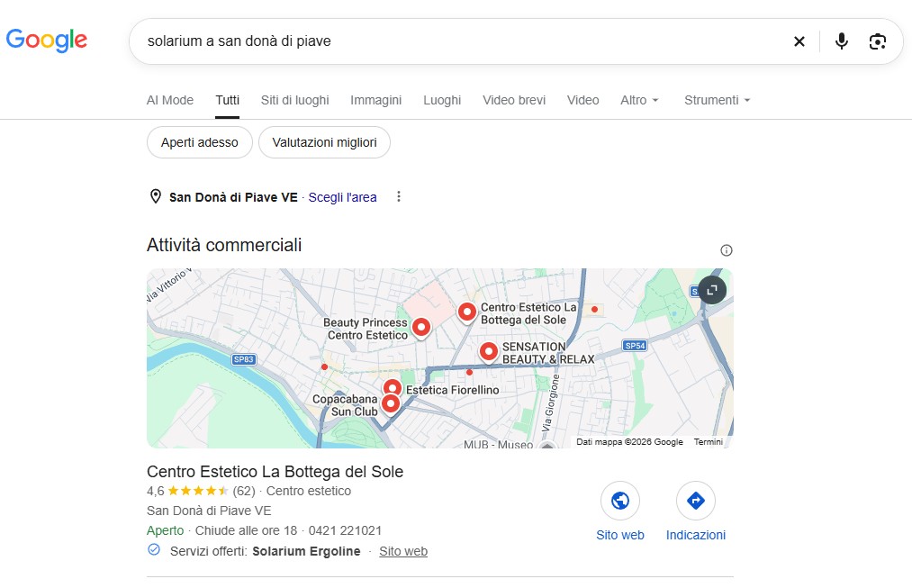Open Centro Estetico La Bottega del Sole listing
The image size is (912, 588).
275,471
